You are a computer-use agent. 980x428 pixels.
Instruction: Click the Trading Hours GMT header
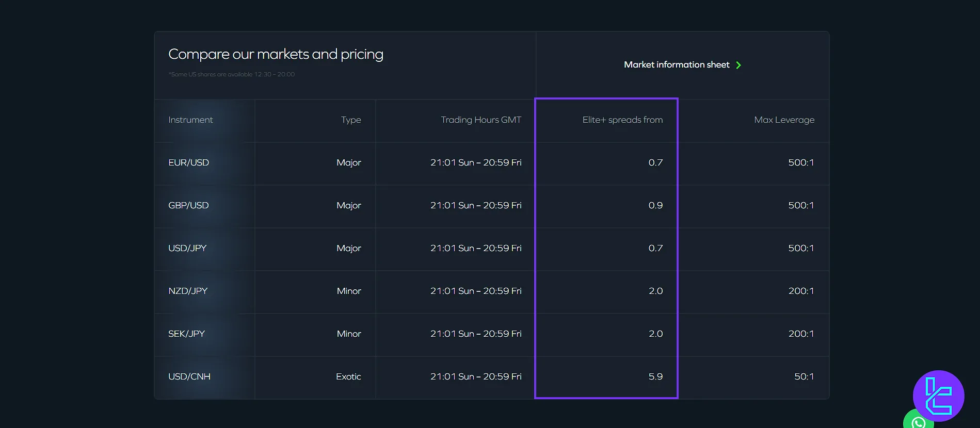[x=480, y=120]
